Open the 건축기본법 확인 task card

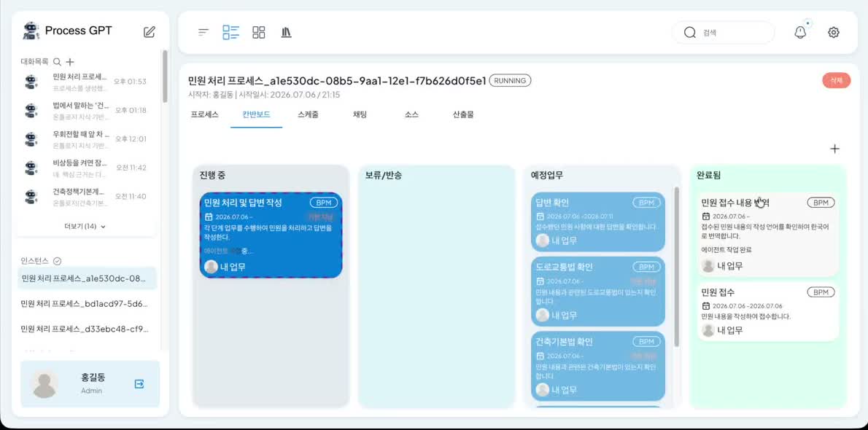coord(598,366)
